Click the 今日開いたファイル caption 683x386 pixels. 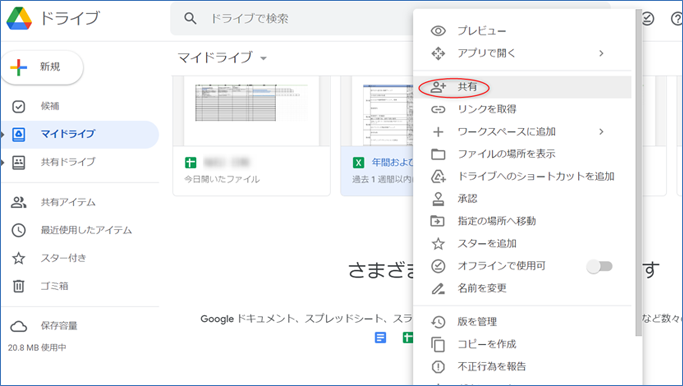pos(222,179)
